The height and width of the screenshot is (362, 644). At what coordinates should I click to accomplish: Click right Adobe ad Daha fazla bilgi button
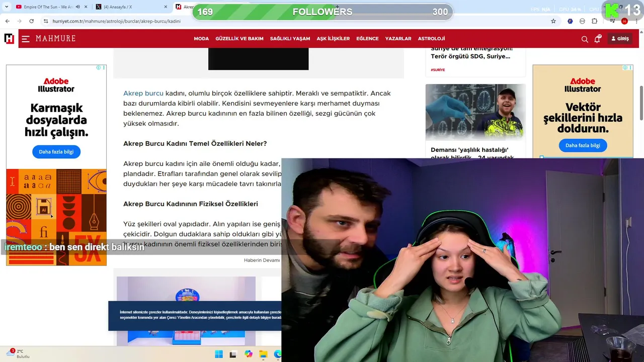coord(583,145)
